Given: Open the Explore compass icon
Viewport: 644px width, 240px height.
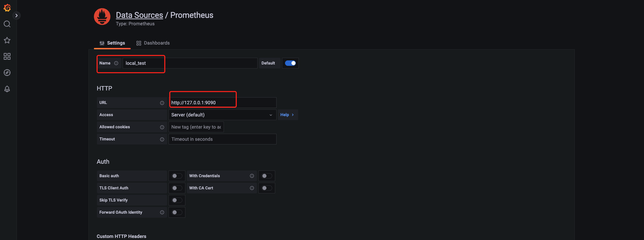Looking at the screenshot, I should (7, 73).
